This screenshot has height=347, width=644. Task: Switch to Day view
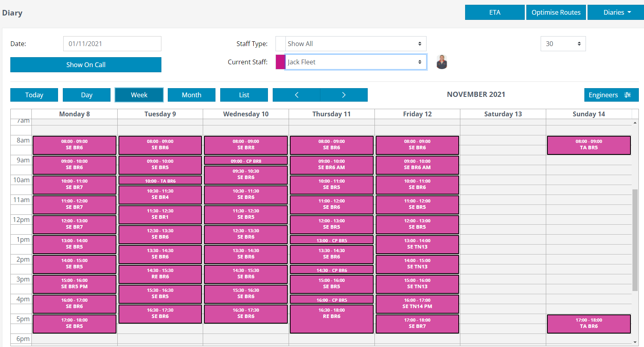(87, 95)
